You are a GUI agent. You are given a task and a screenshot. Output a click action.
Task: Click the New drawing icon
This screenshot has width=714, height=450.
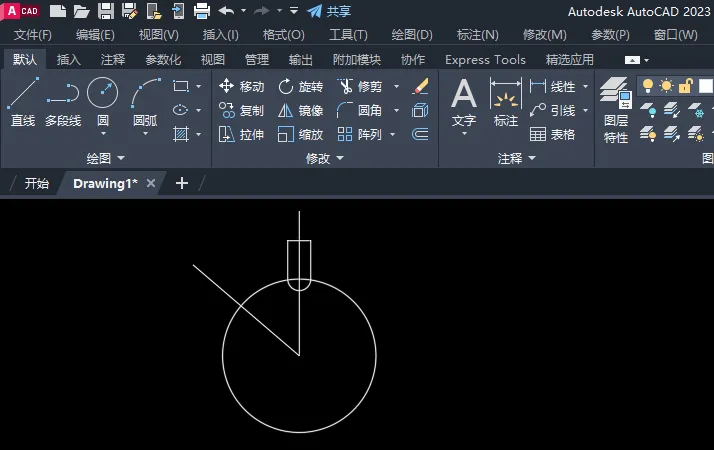pos(58,11)
